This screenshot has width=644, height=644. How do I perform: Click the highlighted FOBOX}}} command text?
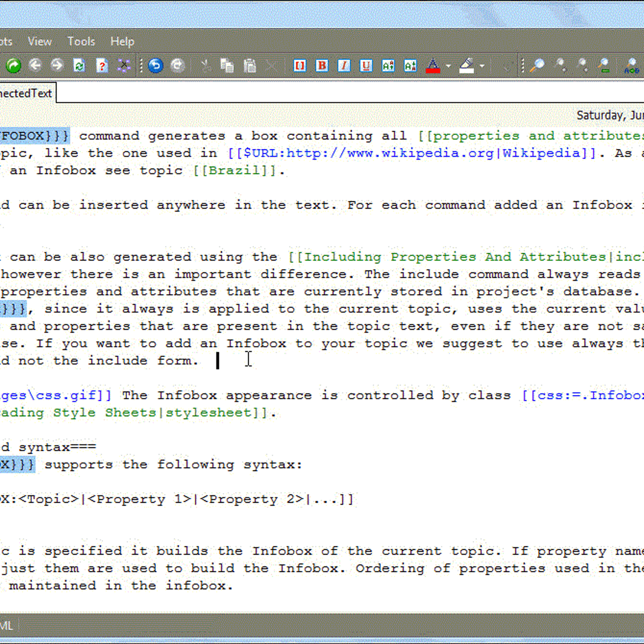point(35,136)
